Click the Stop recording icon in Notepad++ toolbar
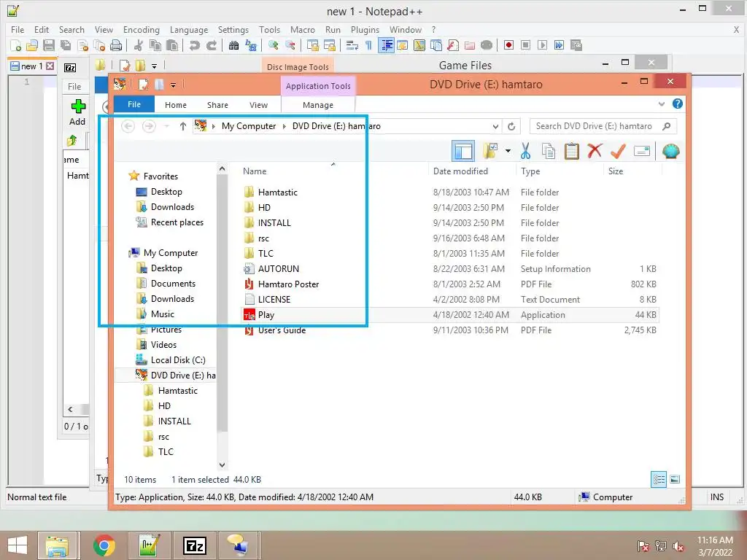The height and width of the screenshot is (560, 747). [525, 45]
